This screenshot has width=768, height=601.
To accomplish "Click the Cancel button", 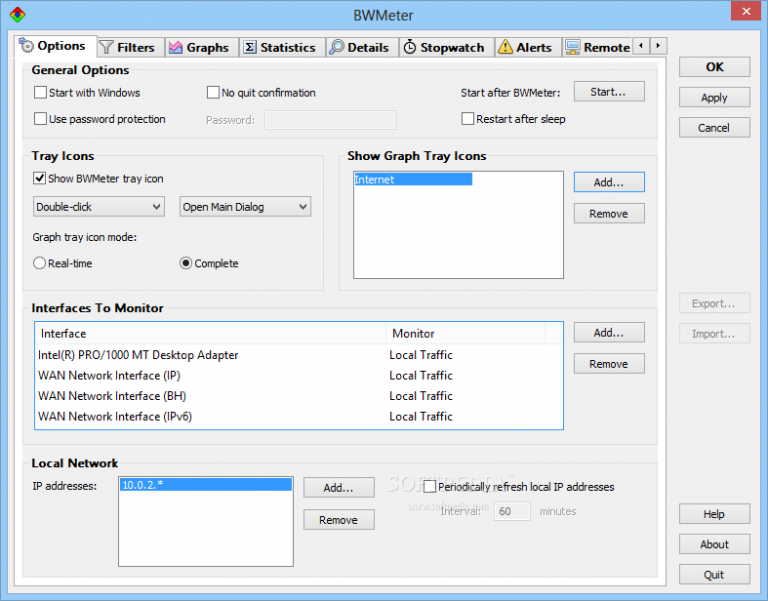I will pyautogui.click(x=714, y=128).
